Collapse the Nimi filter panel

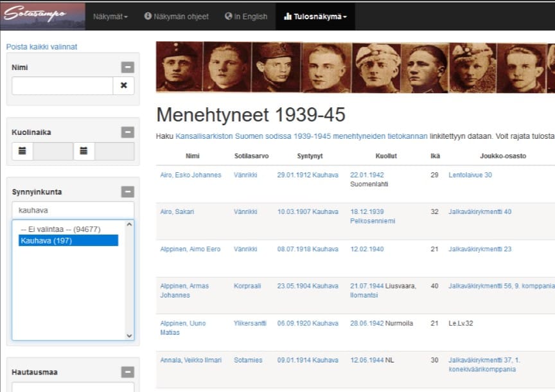127,67
